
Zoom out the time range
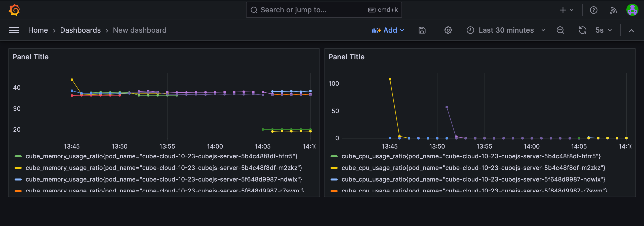[560, 30]
